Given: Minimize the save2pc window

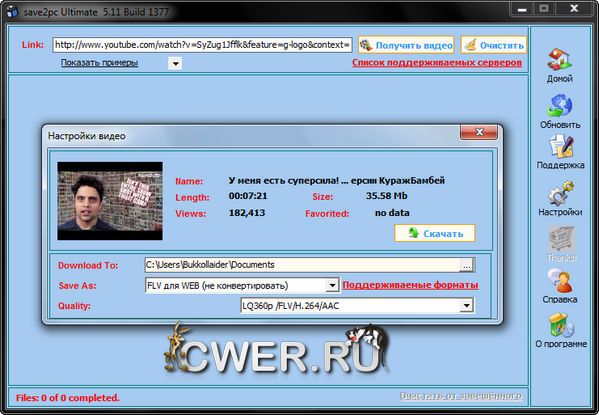Looking at the screenshot, I should [x=522, y=8].
